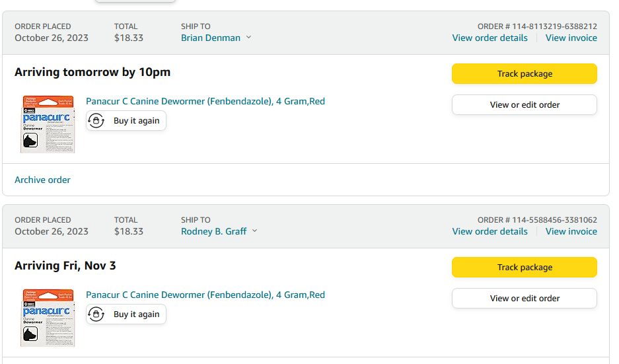Open View order details for order 114-5588456-3381062
The width and height of the screenshot is (619, 364).
(490, 231)
